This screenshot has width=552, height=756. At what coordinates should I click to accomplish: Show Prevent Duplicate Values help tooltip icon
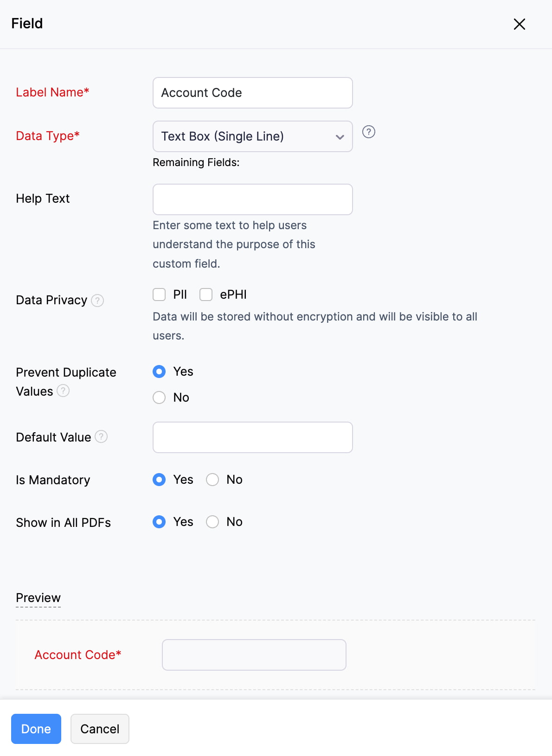(x=63, y=391)
